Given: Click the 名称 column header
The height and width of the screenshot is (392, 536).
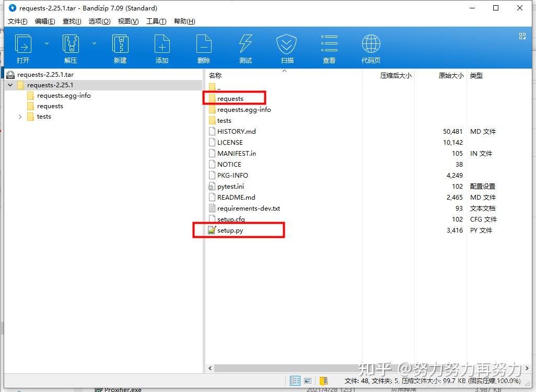Looking at the screenshot, I should click(215, 76).
